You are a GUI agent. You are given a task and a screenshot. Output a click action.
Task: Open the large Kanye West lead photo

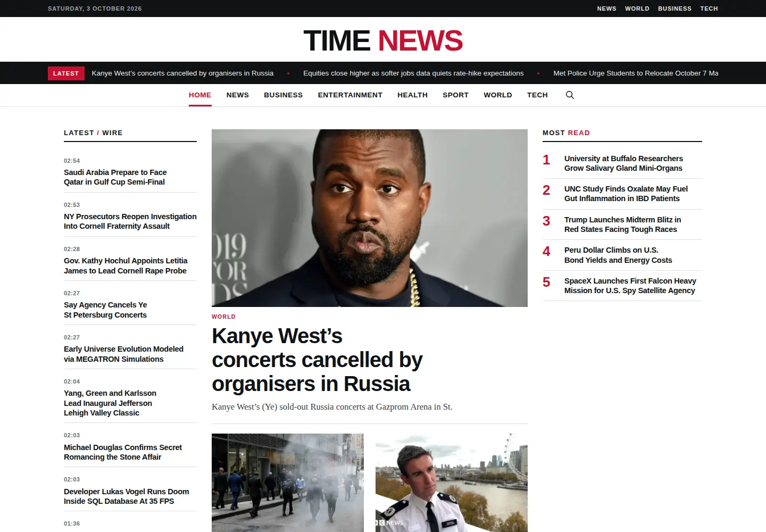370,218
